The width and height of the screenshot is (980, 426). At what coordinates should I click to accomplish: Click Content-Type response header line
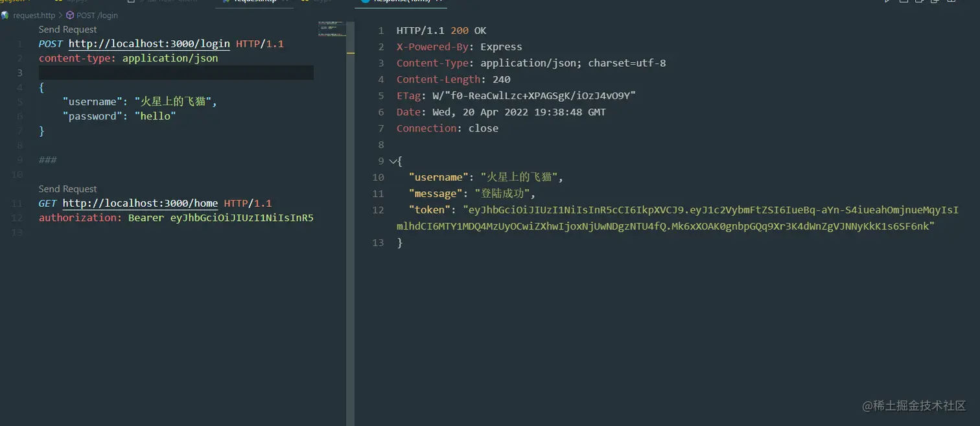tap(531, 63)
